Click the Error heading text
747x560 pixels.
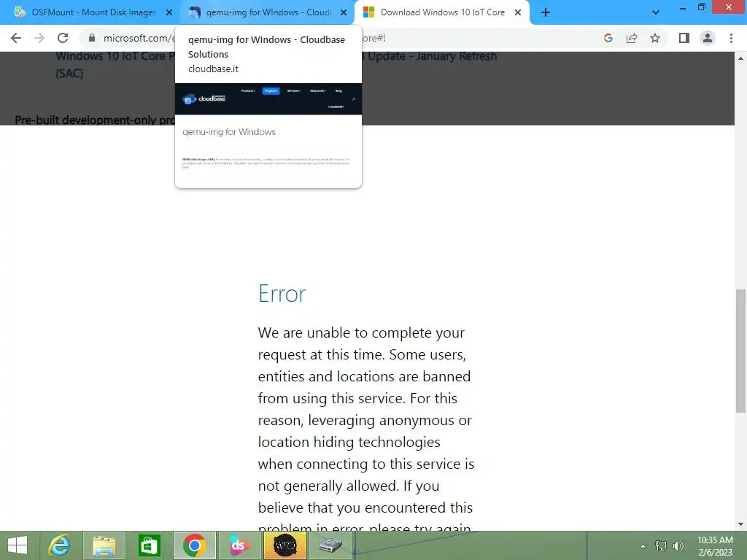[x=282, y=293]
